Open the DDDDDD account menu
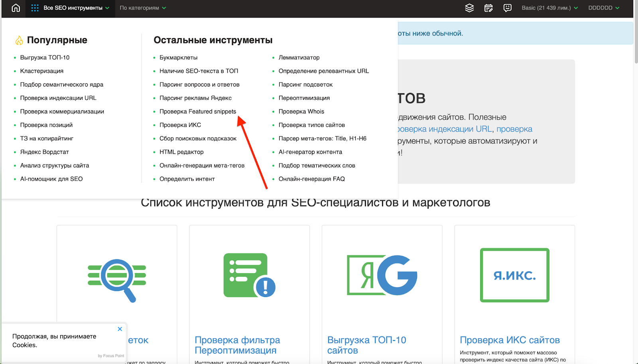638x364 pixels. coord(604,8)
